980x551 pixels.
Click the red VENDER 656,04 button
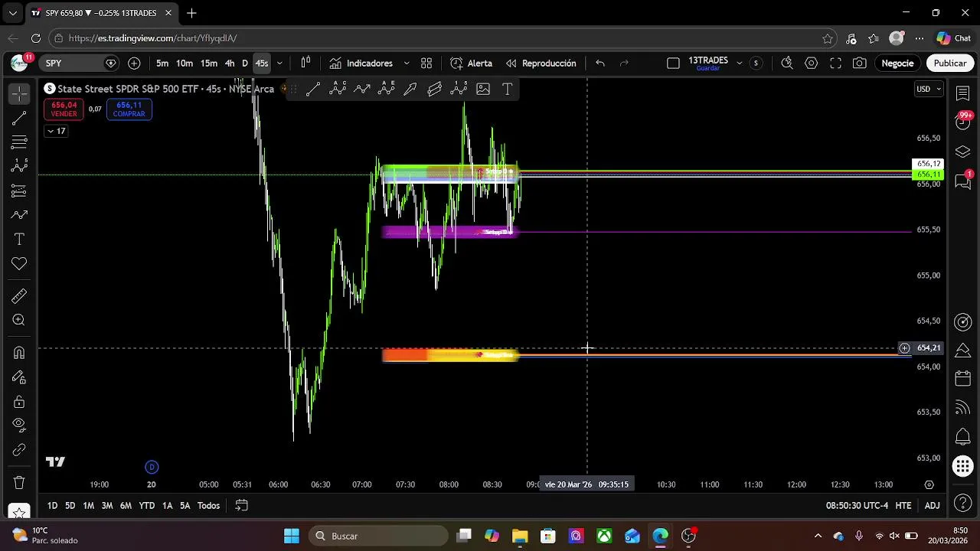pos(64,110)
